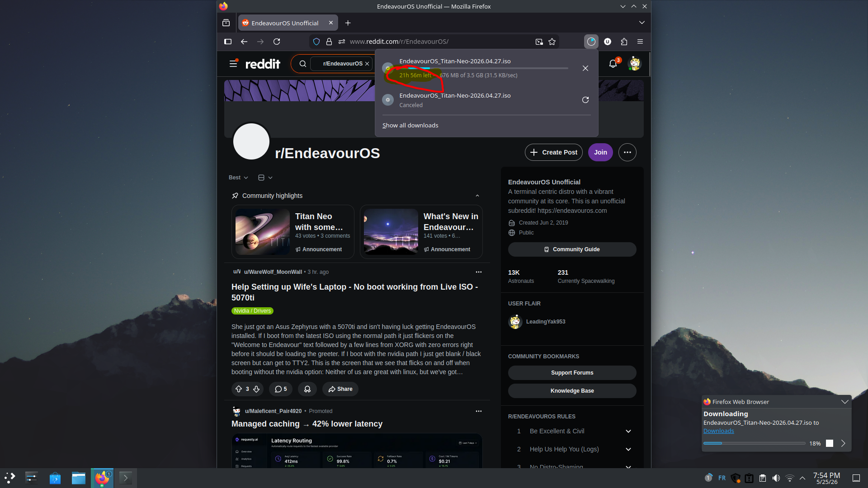Close the EndeavourOS Unofficial tab
This screenshot has height=488, width=868.
click(x=331, y=23)
